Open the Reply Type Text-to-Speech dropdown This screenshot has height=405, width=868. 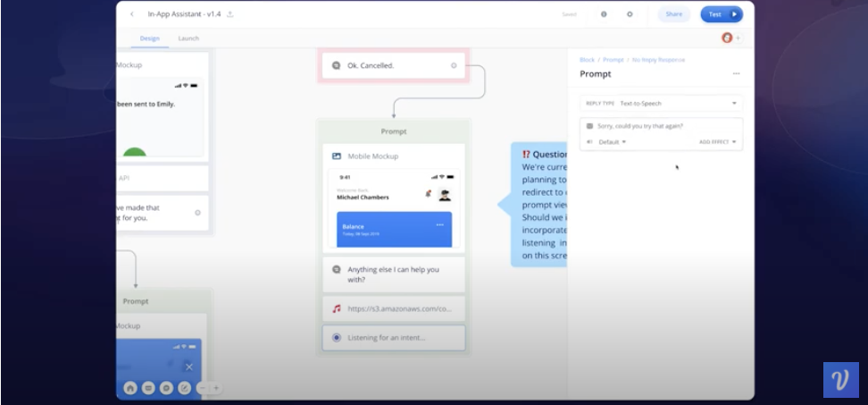[x=661, y=104]
